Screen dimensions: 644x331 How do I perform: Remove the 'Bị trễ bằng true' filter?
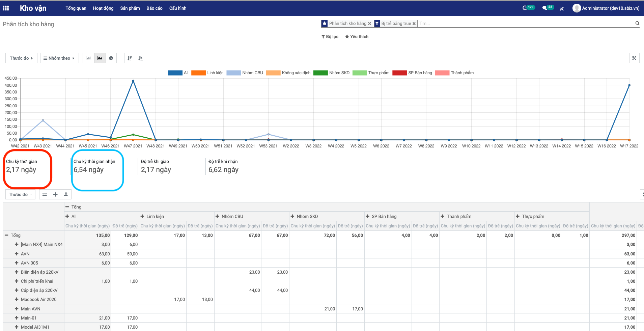click(x=414, y=24)
